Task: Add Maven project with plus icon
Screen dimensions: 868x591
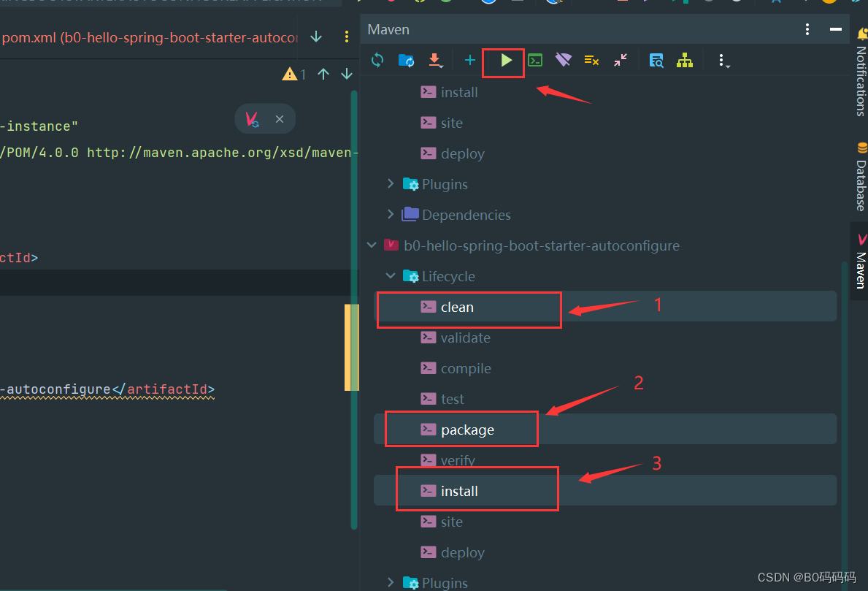Action: click(x=469, y=60)
